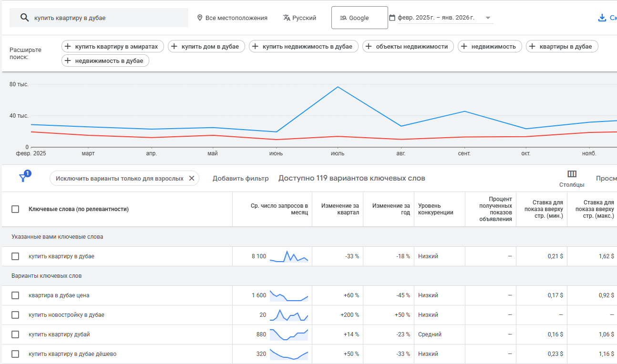Click 'Доступно 119 вариантов ключевых слов' text
This screenshot has width=617, height=364.
coord(352,178)
